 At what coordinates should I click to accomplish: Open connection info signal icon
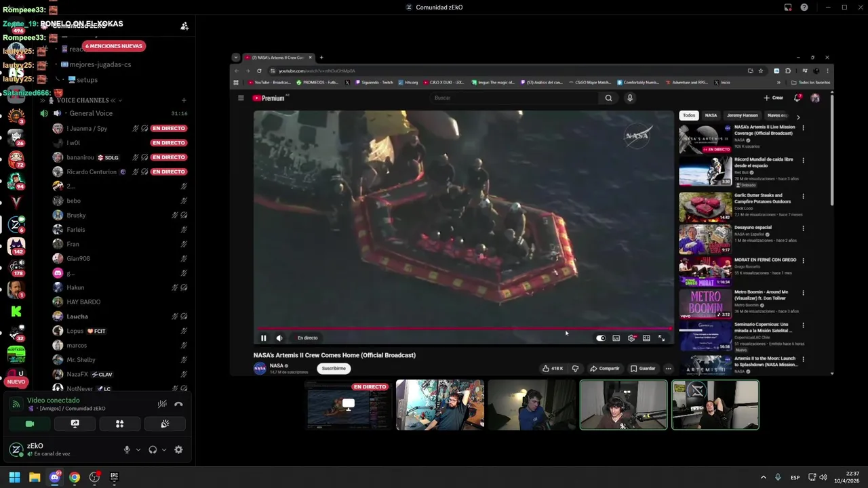(16, 404)
